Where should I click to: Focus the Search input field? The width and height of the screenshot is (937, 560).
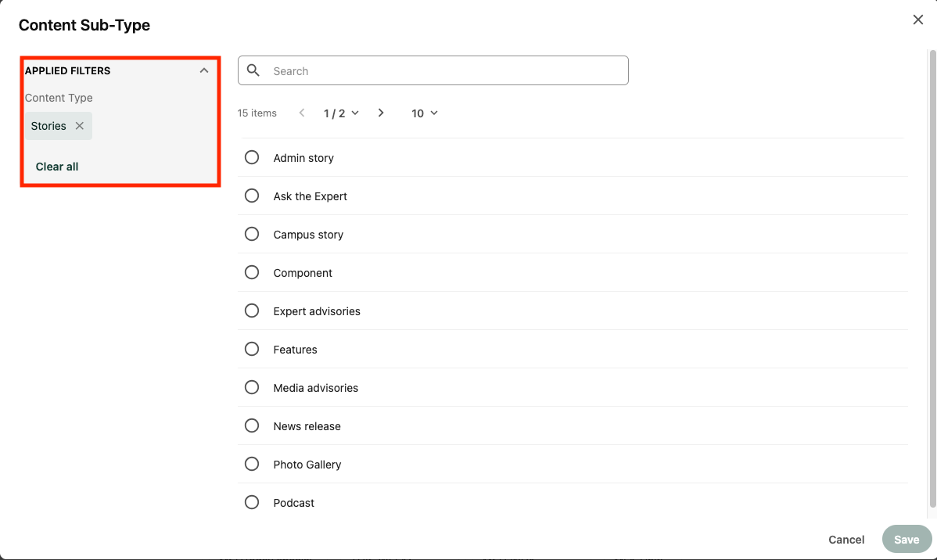coord(446,71)
